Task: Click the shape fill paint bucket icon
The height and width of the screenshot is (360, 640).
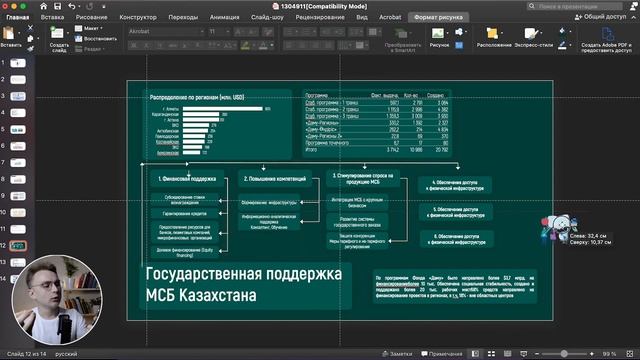Action: click(x=562, y=31)
